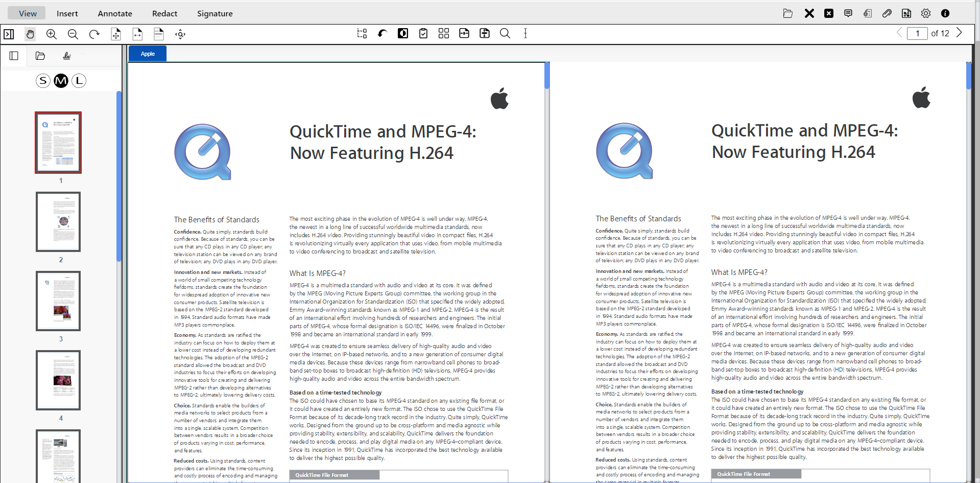This screenshot has height=483, width=980.
Task: Set thumbnail size to Large
Action: (x=79, y=81)
